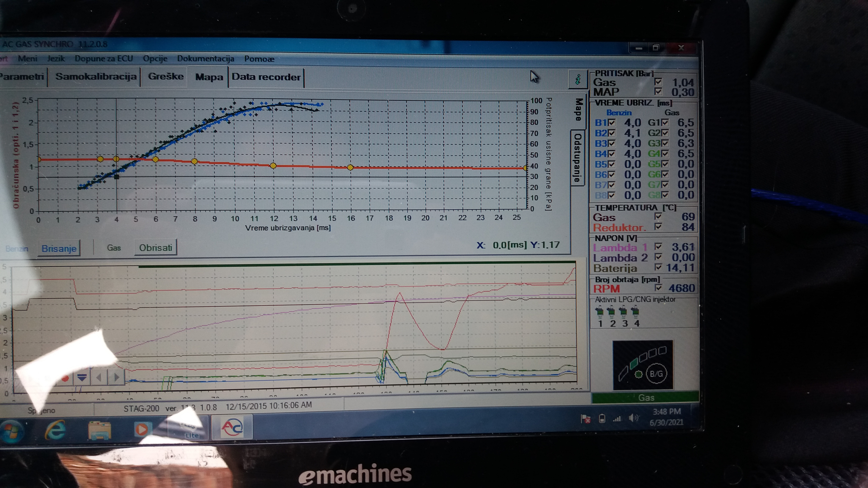The image size is (868, 488).
Task: Click the yellow multiplier point at 6 ms
Action: coord(155,159)
